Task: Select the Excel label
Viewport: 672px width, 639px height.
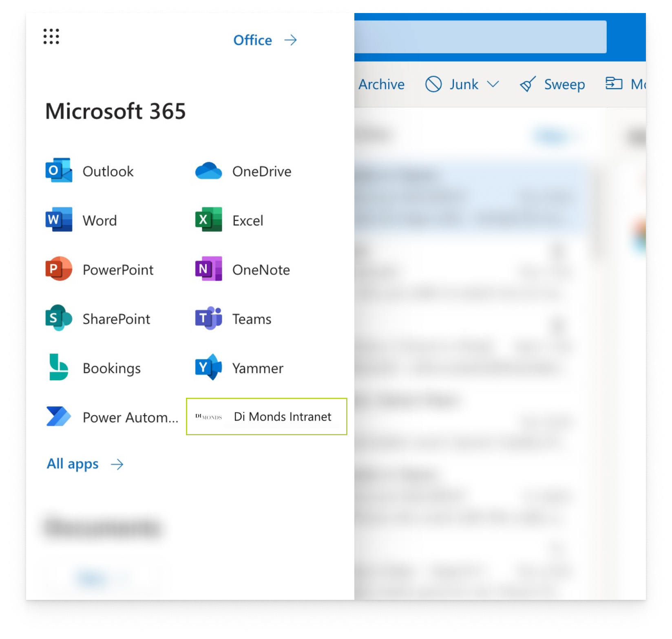Action: tap(248, 220)
